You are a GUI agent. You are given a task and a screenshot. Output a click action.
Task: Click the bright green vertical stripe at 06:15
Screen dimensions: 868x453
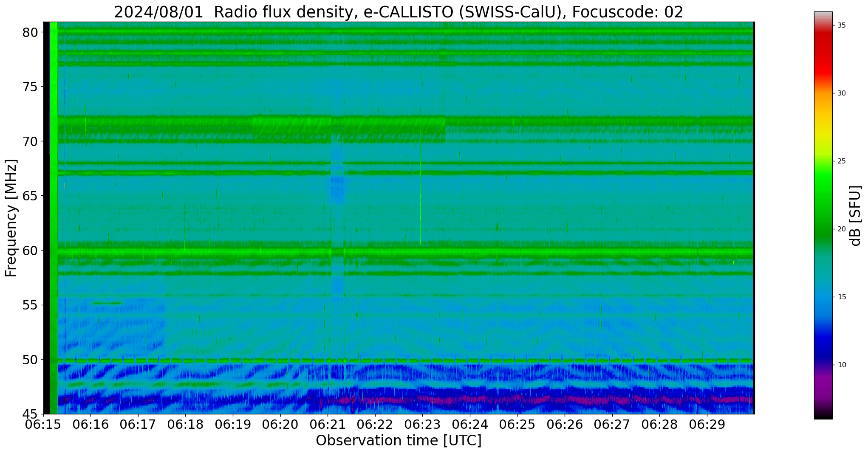54,218
